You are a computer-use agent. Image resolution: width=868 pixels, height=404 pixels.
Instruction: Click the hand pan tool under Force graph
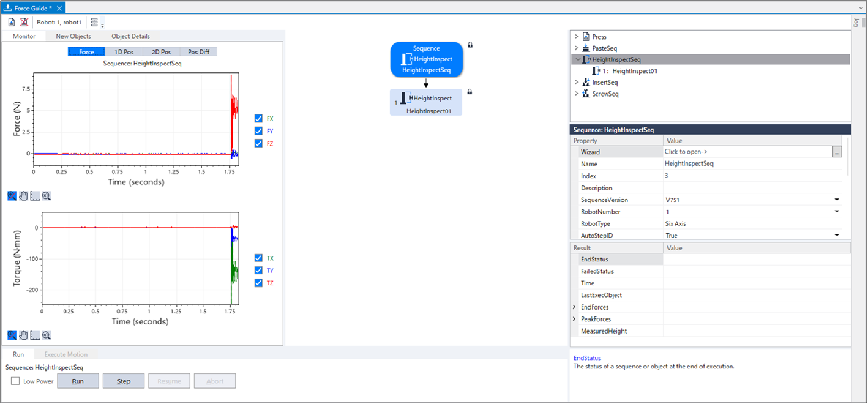23,196
